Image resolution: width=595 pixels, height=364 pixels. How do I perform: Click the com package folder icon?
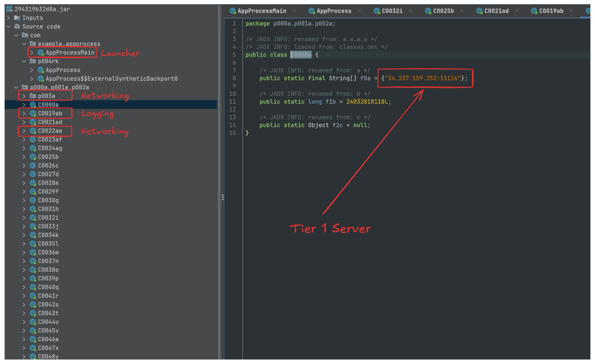click(x=25, y=35)
